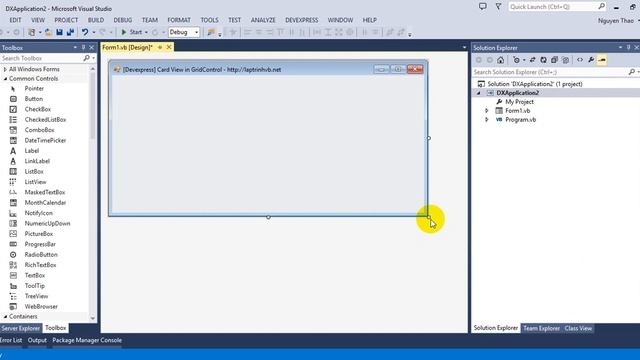This screenshot has width=640, height=360.
Task: Open the ANALYZE menu
Action: coord(263,20)
